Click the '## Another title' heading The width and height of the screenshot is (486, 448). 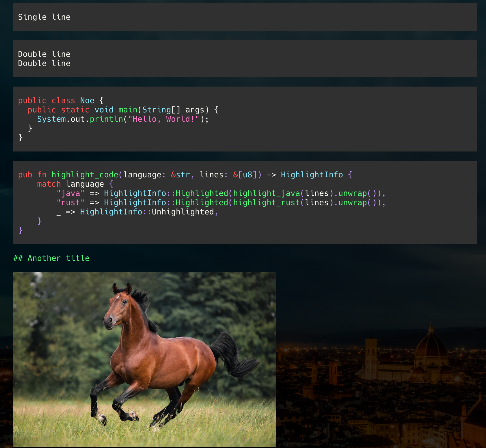(51, 258)
